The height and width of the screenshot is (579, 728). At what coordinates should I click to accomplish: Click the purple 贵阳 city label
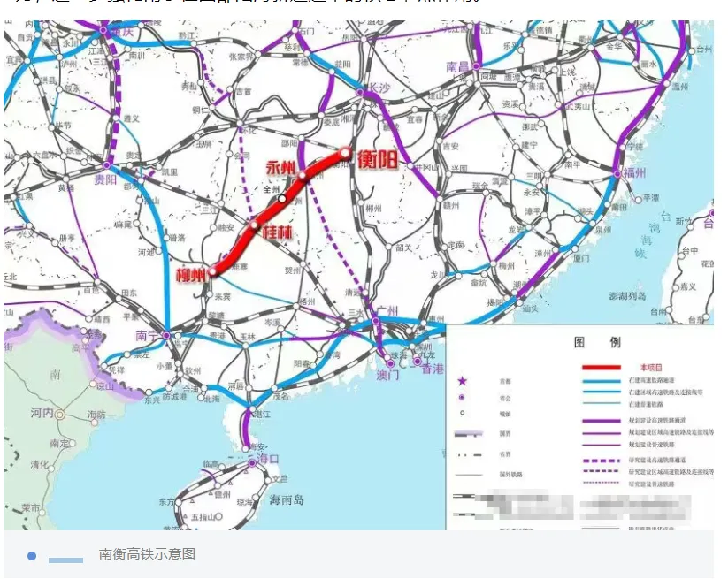click(106, 179)
